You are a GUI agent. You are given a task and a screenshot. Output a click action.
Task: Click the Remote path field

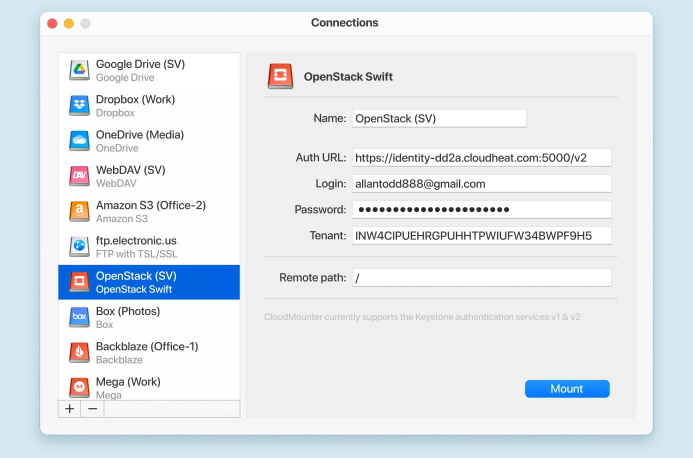pos(482,278)
